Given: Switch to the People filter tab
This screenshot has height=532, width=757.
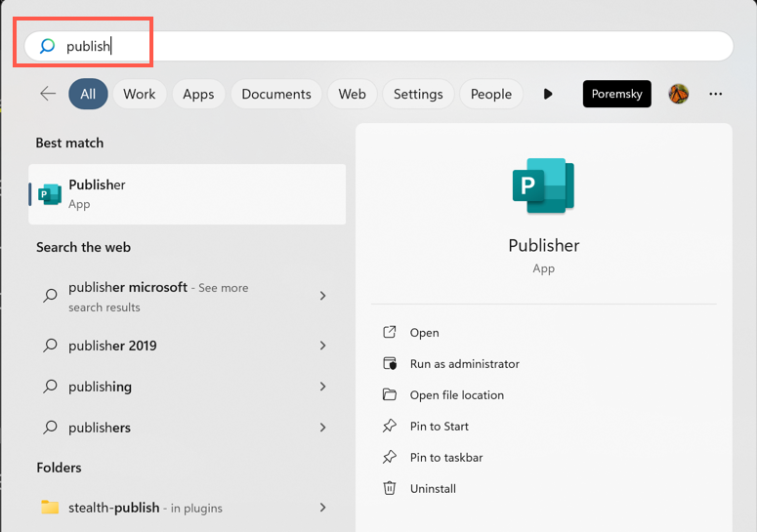Looking at the screenshot, I should point(491,94).
